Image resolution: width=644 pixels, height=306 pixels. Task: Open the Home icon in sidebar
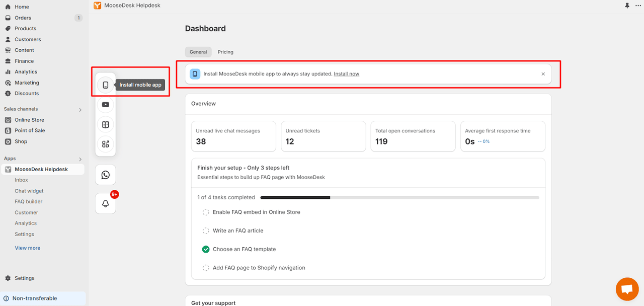pyautogui.click(x=8, y=7)
